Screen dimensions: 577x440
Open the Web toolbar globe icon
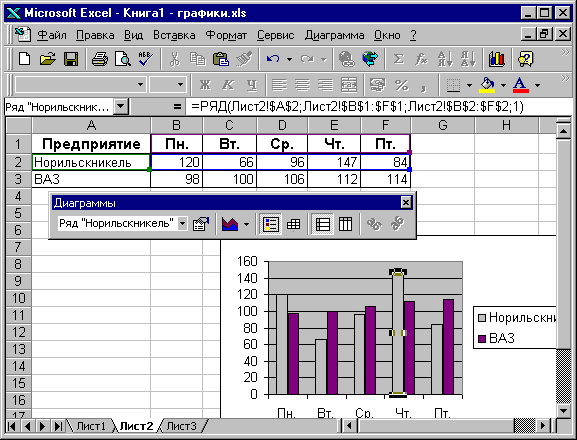(x=370, y=59)
